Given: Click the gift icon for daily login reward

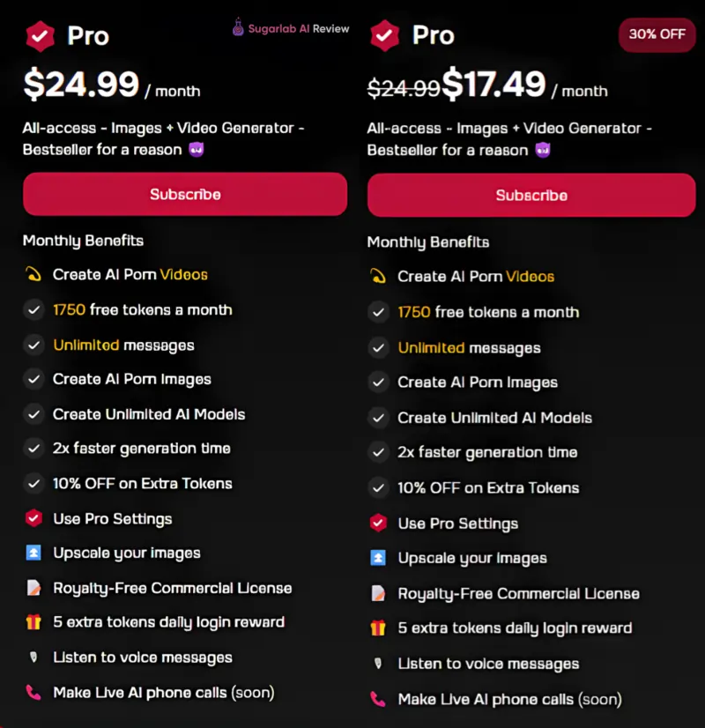Looking at the screenshot, I should (32, 623).
